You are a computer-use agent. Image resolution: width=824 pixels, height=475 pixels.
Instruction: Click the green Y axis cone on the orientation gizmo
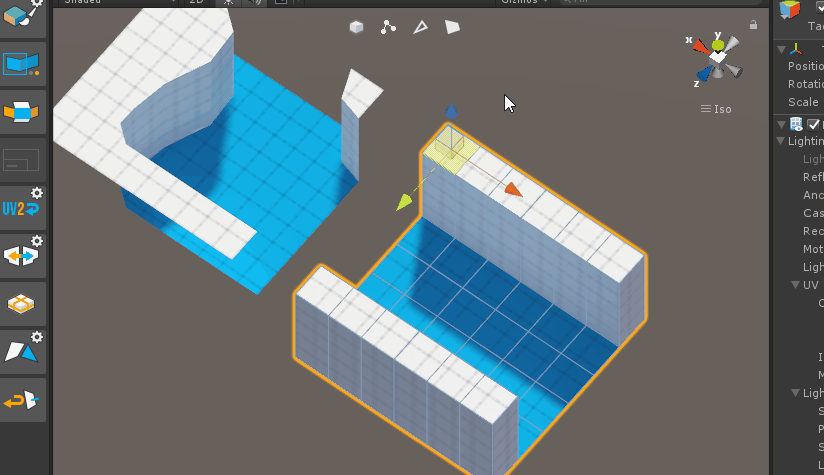[718, 46]
